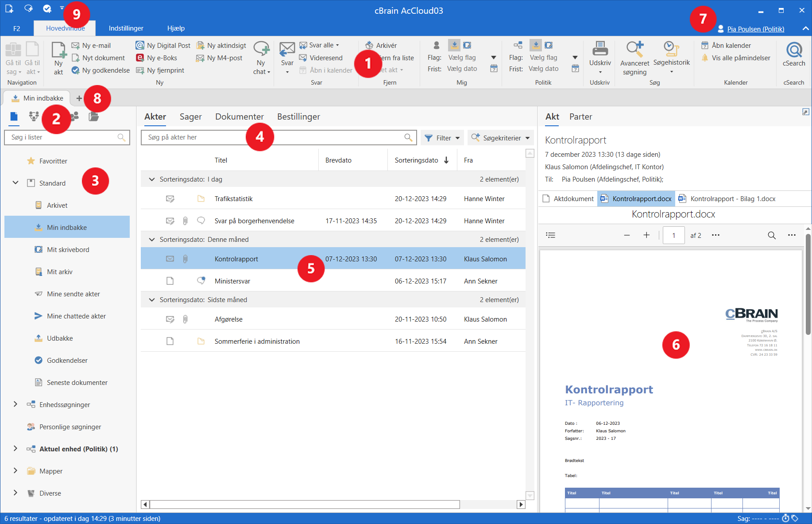The height and width of the screenshot is (524, 812).
Task: Open the Indstillinger ribbon tab
Action: click(x=126, y=28)
